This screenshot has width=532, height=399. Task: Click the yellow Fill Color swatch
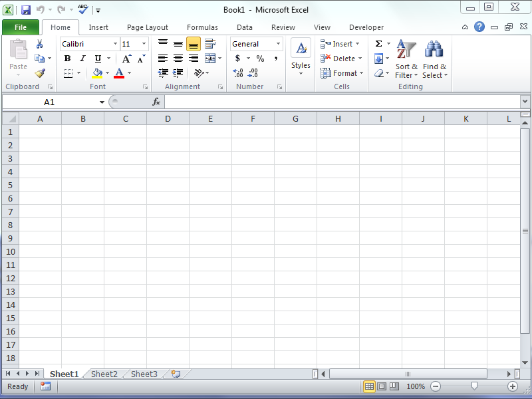98,73
